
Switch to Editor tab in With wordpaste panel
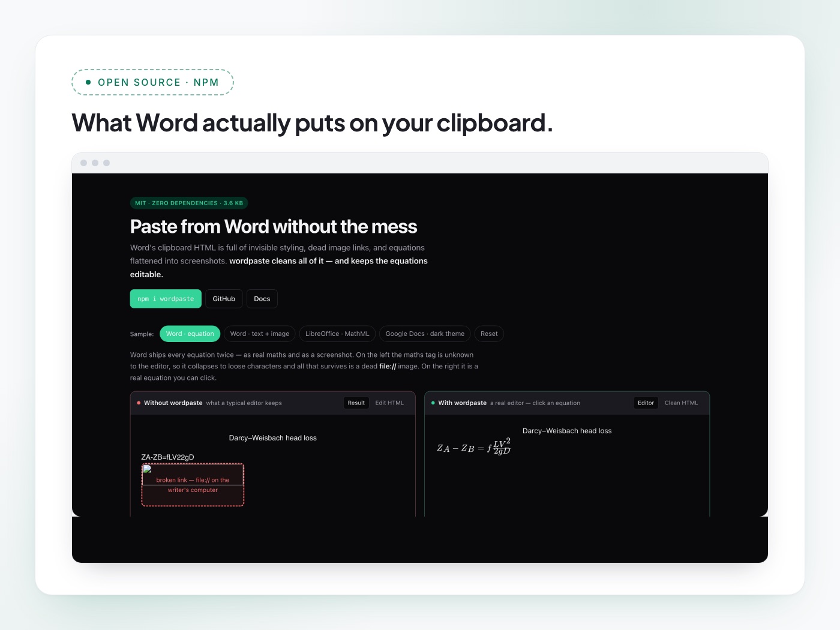click(x=646, y=403)
